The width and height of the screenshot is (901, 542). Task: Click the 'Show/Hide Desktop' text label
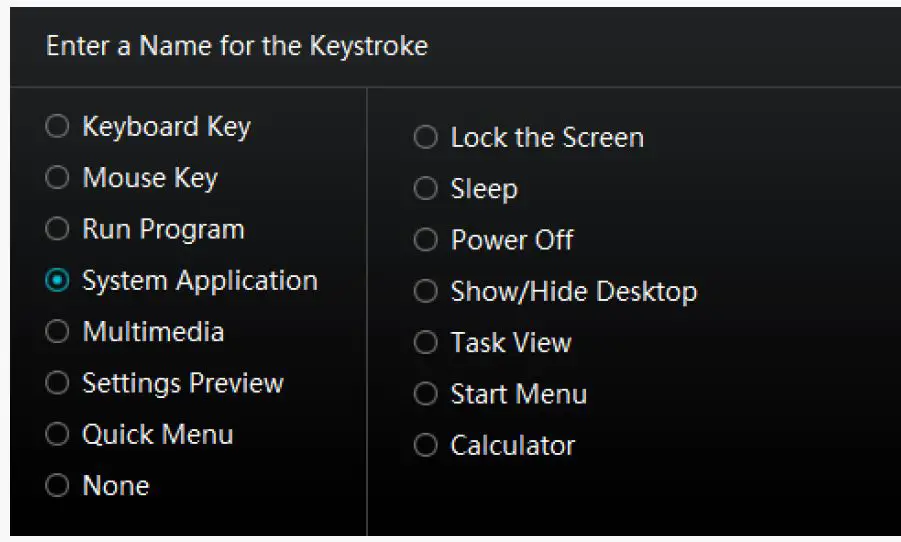(x=573, y=292)
